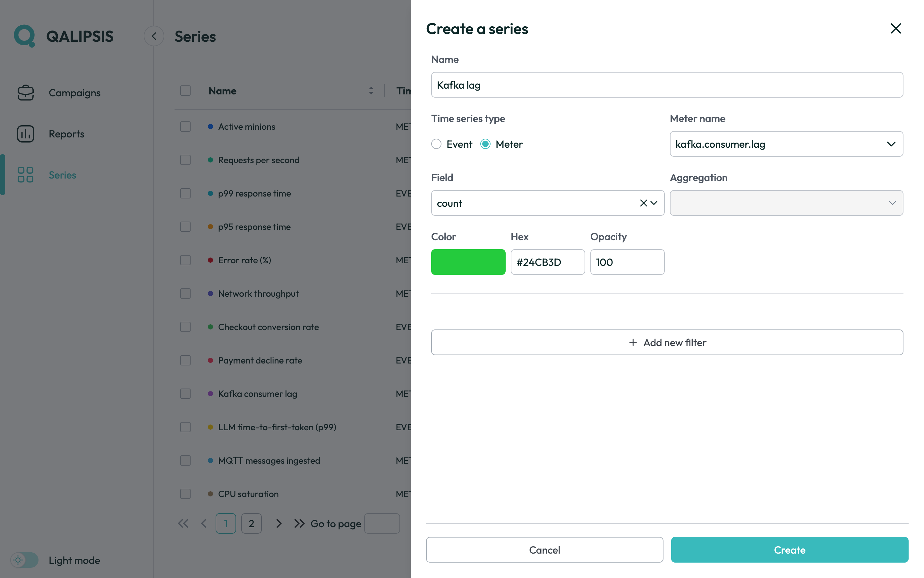Toggle Light mode switch
The width and height of the screenshot is (924, 578).
coord(24,560)
